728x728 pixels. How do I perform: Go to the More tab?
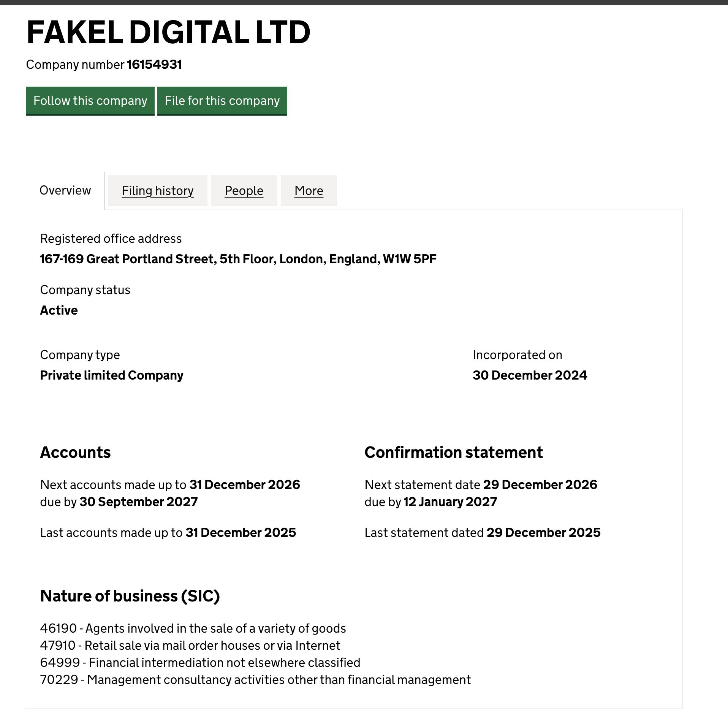tap(309, 190)
